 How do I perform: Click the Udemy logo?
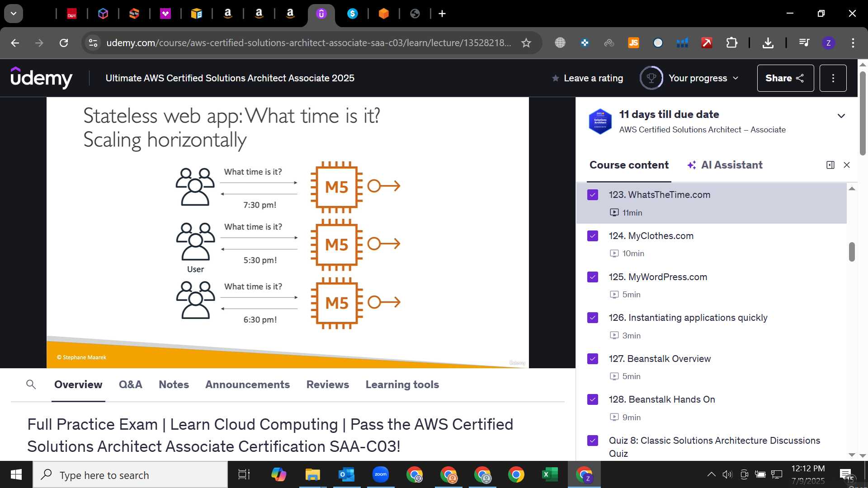point(41,78)
